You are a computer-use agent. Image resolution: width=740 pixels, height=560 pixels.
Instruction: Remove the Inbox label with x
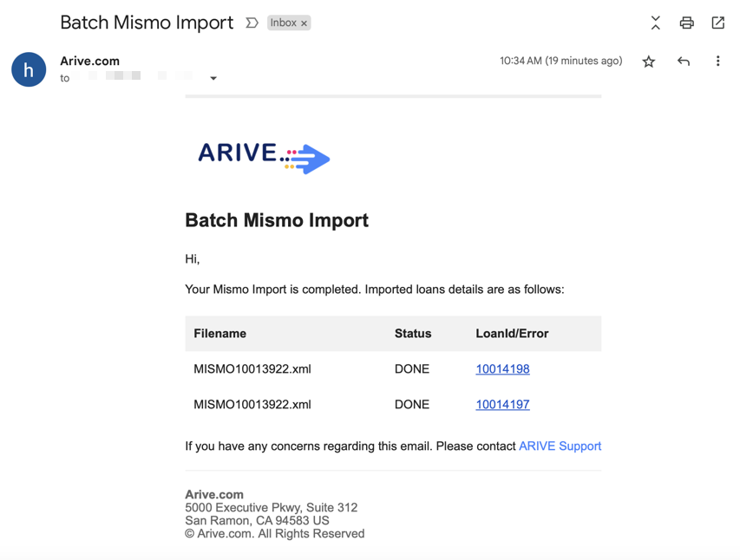point(304,23)
